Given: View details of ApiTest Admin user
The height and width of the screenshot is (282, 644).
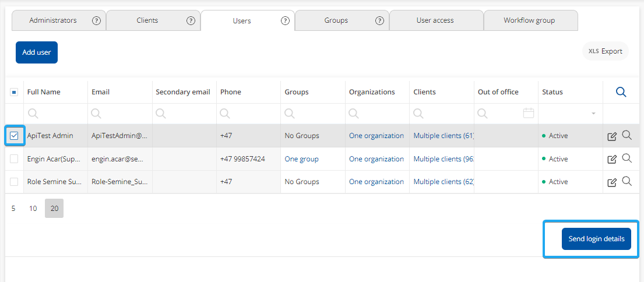Looking at the screenshot, I should point(627,135).
